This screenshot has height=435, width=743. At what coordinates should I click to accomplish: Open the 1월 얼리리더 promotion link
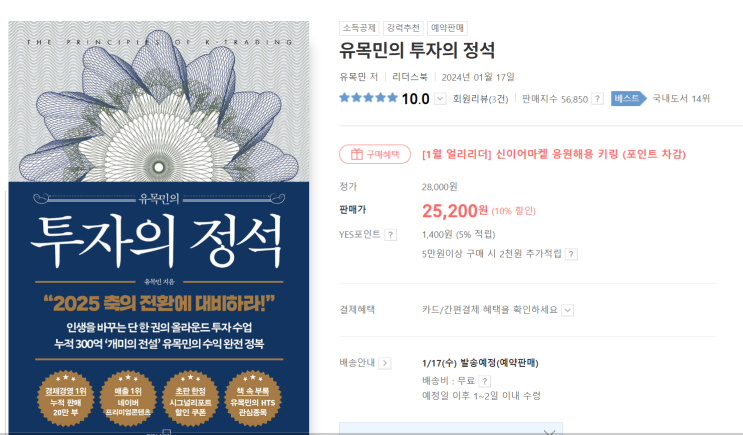554,154
